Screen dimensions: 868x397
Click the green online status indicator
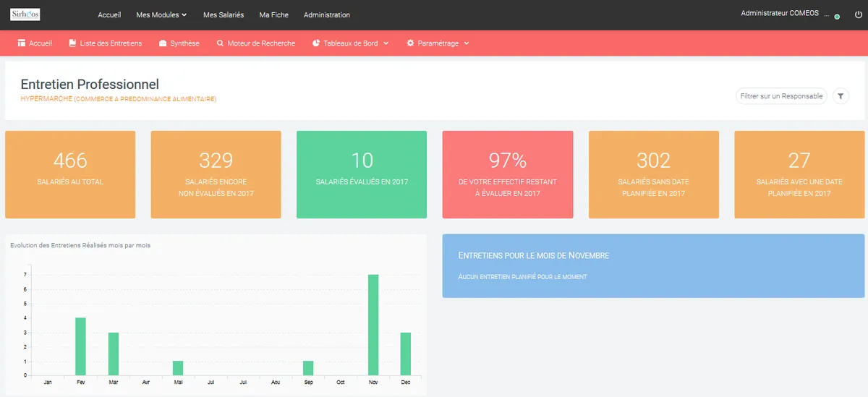[x=837, y=16]
